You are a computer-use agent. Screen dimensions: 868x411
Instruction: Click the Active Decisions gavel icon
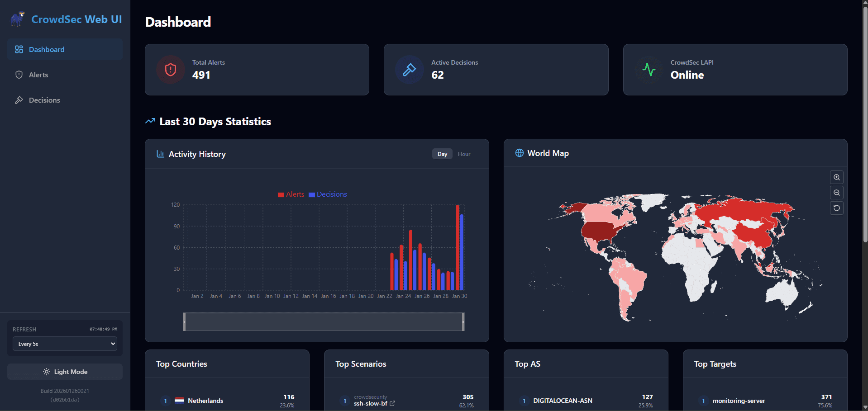pyautogui.click(x=410, y=70)
